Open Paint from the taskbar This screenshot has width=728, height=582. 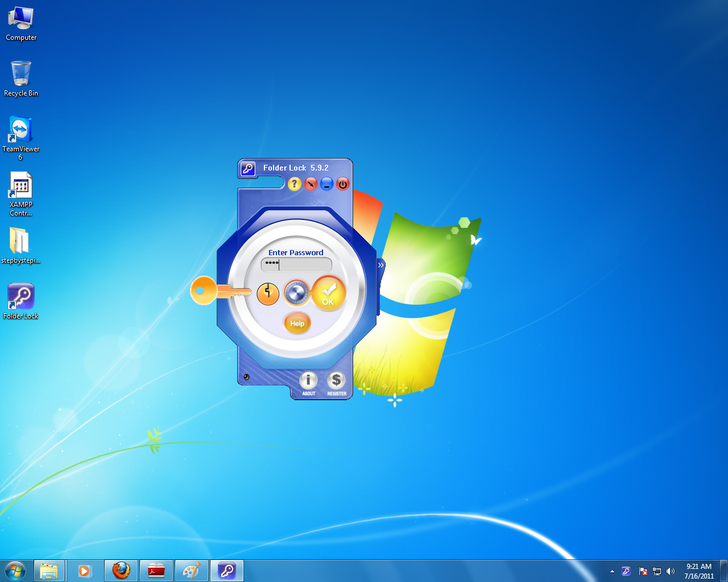pos(192,571)
